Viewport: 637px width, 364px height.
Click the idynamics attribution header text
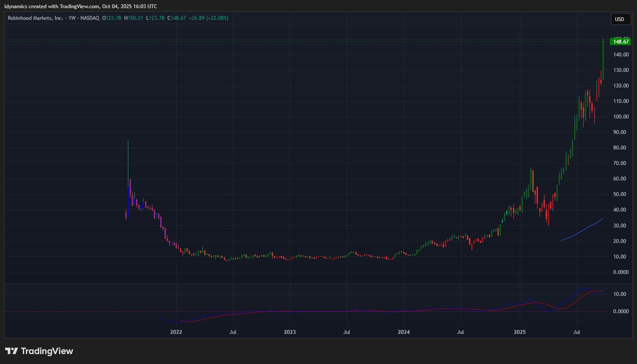(81, 6)
